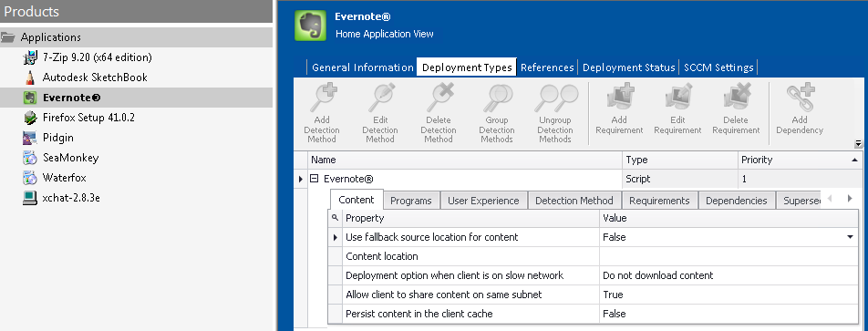
Task: Select Firefox Setup 41.0.2 in applications list
Action: 88,118
